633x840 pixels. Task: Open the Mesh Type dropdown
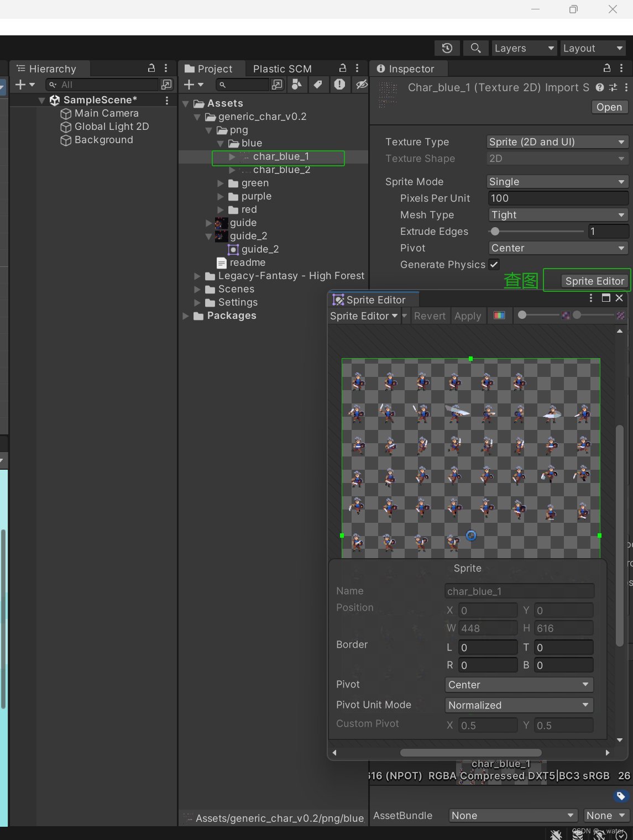pos(558,215)
